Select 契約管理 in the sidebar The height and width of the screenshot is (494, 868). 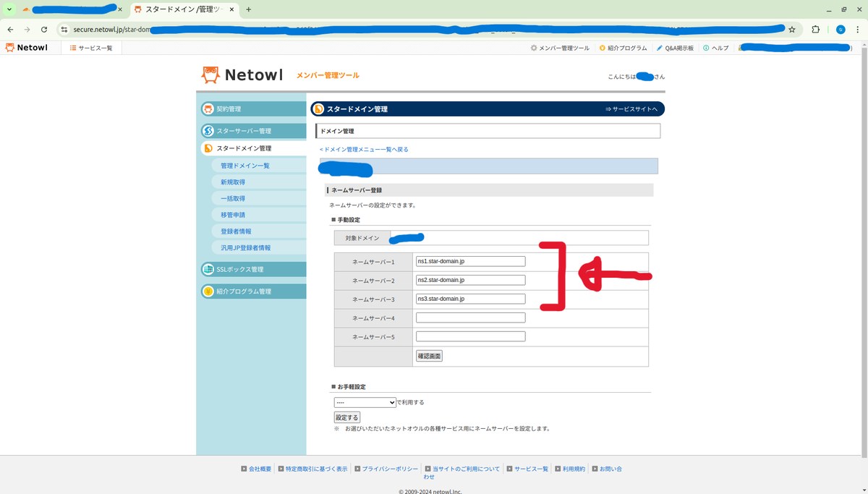coord(253,109)
